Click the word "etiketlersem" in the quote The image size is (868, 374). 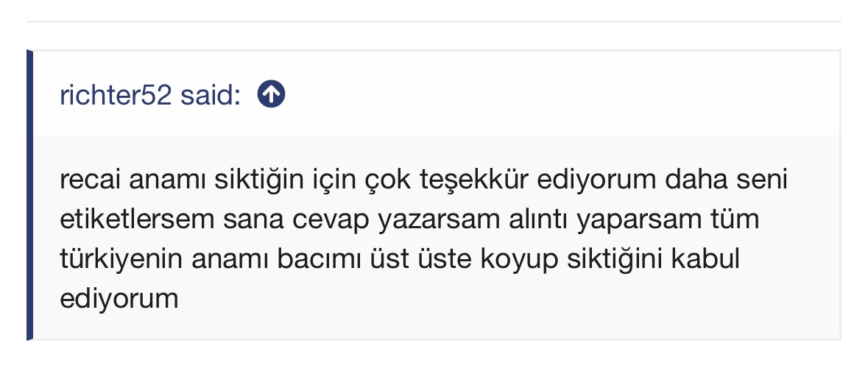pyautogui.click(x=137, y=219)
